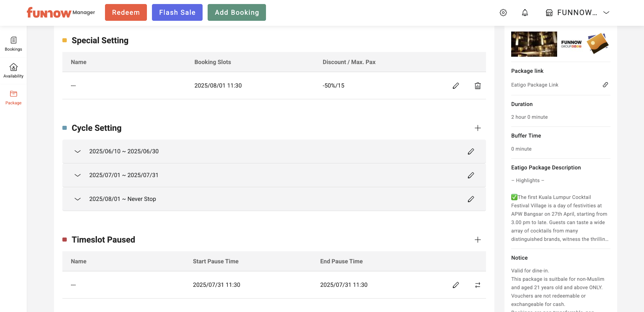Viewport: 644px width, 312px height.
Task: Open Availability in the sidebar
Action: [x=13, y=71]
